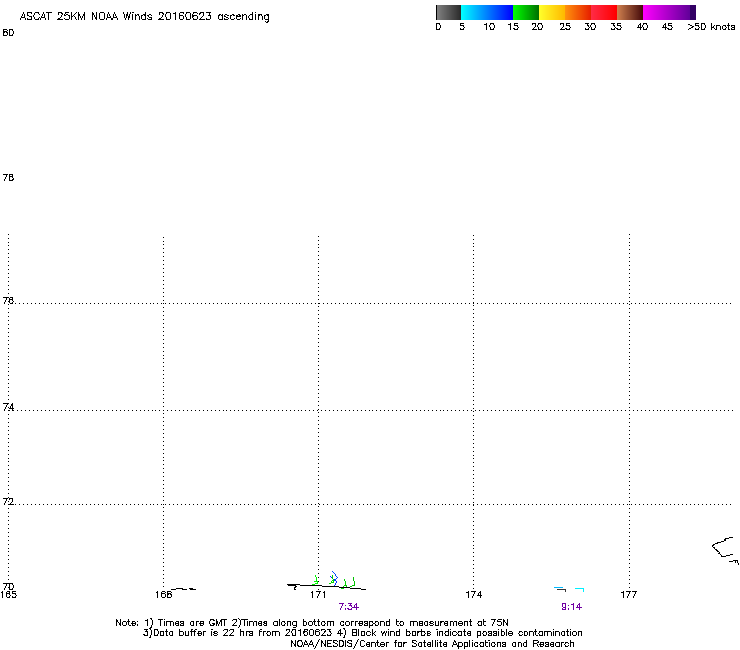Viewport: 740px width, 650px height.
Task: Click the blue wind barb near 171
Action: [x=334, y=578]
